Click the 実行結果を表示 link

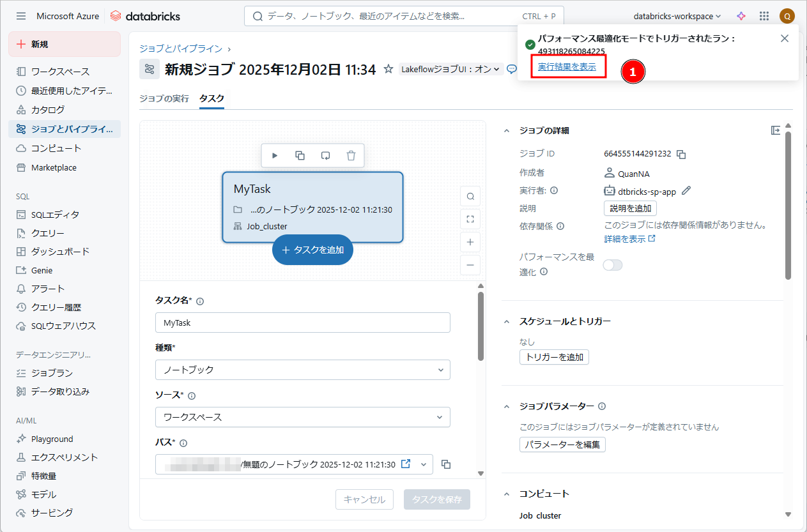pos(567,66)
